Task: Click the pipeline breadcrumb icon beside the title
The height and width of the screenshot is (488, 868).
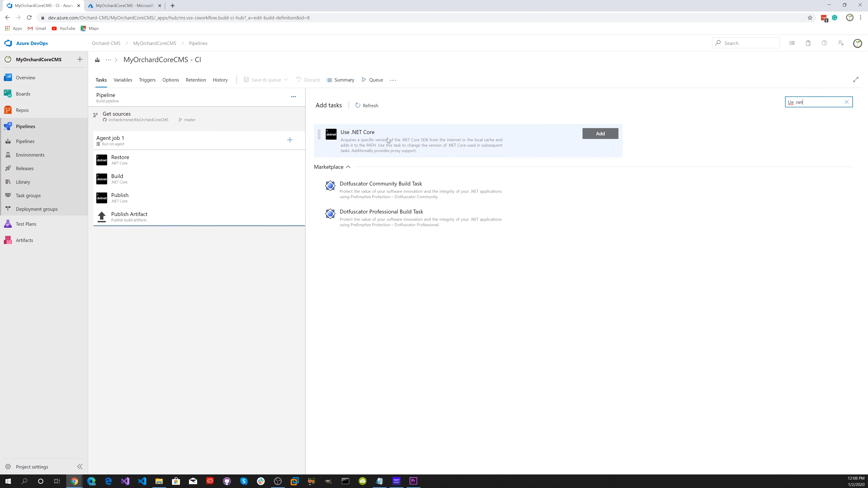Action: coord(97,60)
